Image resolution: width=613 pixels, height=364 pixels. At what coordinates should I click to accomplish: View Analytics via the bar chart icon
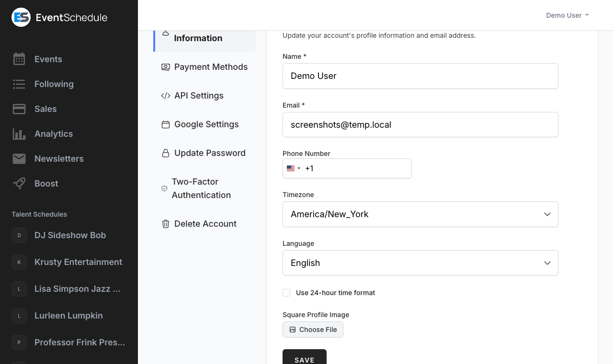point(19,134)
